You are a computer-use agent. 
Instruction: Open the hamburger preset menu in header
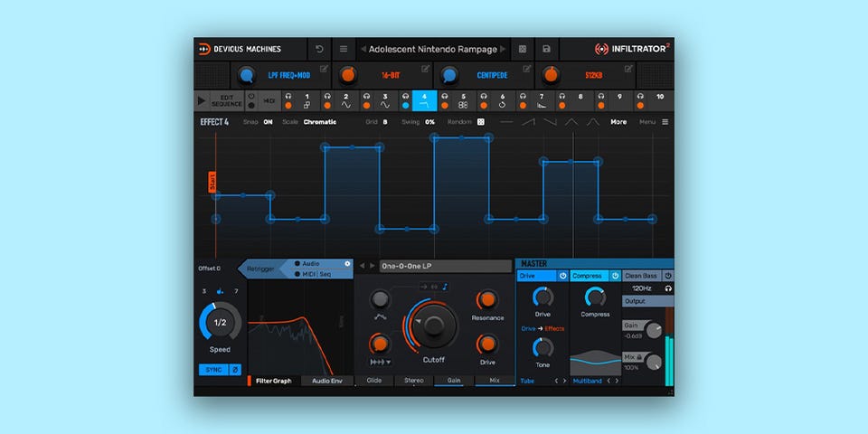click(x=344, y=49)
